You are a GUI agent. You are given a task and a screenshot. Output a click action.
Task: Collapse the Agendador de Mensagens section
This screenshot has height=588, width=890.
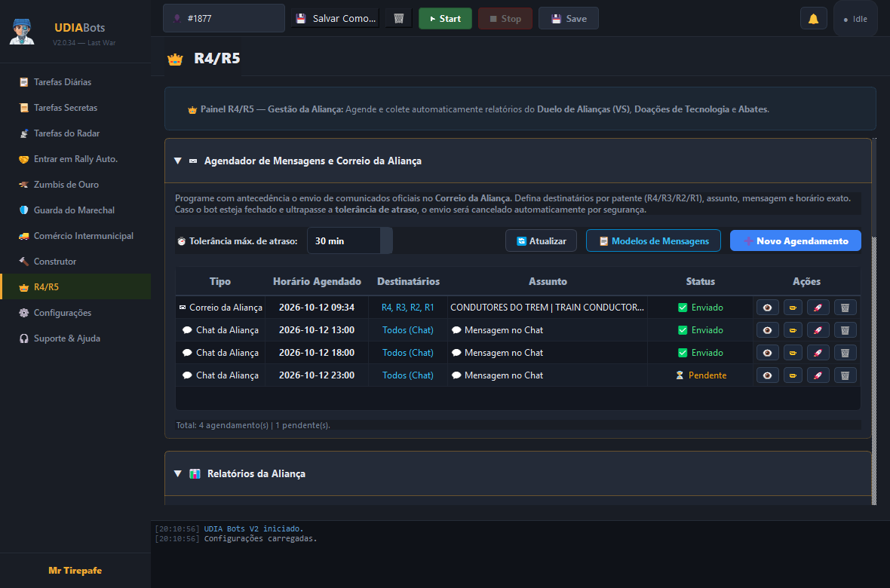178,161
